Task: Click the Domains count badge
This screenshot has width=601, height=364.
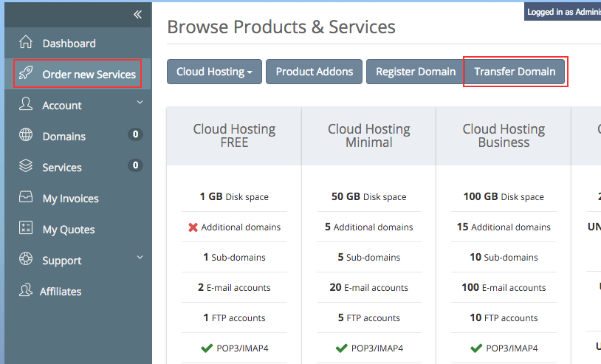Action: pos(134,134)
